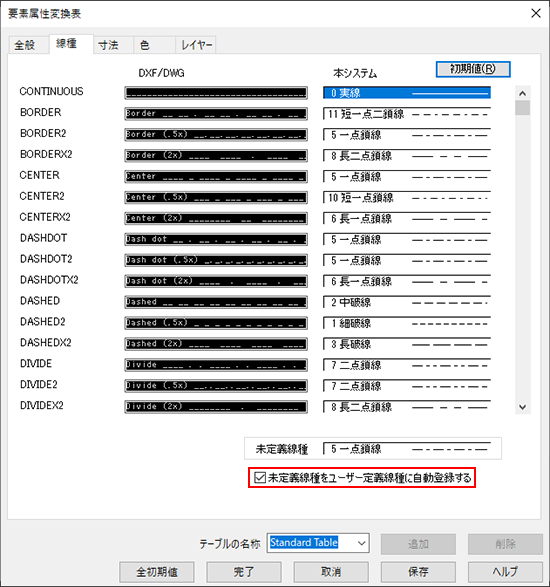Viewport: 550px width, 587px height.
Task: Cancel with the 取消 button
Action: point(331,572)
